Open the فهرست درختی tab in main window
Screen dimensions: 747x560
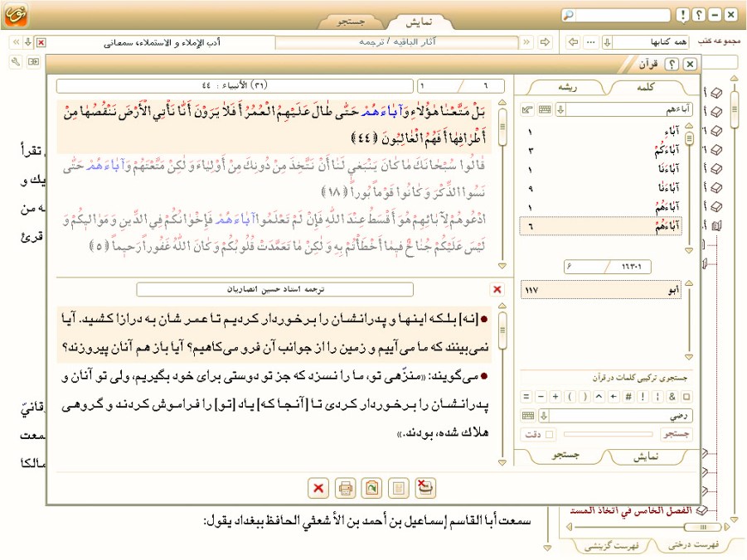[x=693, y=545]
